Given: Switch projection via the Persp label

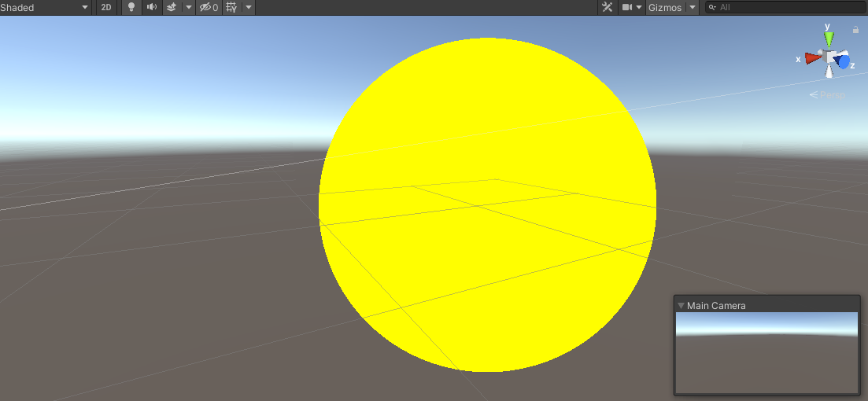Looking at the screenshot, I should [828, 95].
